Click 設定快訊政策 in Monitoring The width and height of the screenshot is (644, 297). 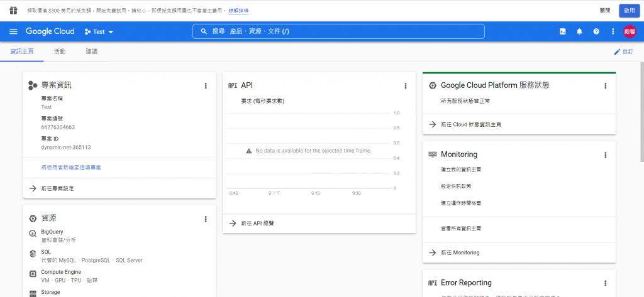(455, 186)
